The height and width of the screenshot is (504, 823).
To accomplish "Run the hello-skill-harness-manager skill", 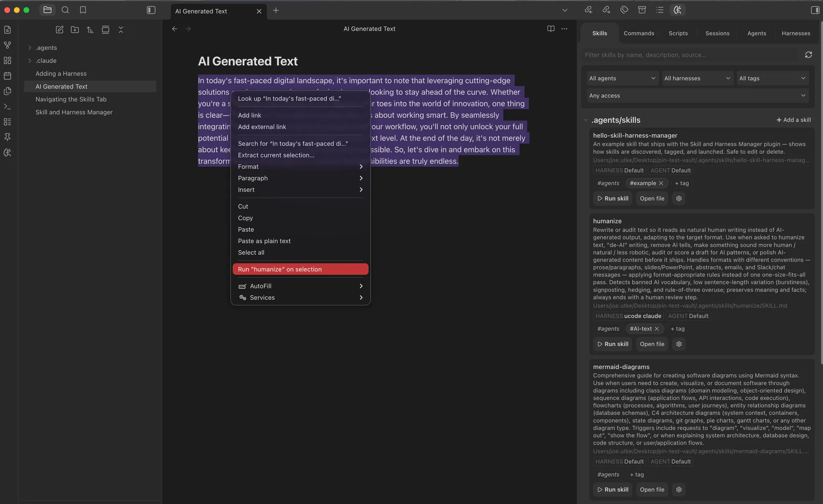I will tap(612, 198).
